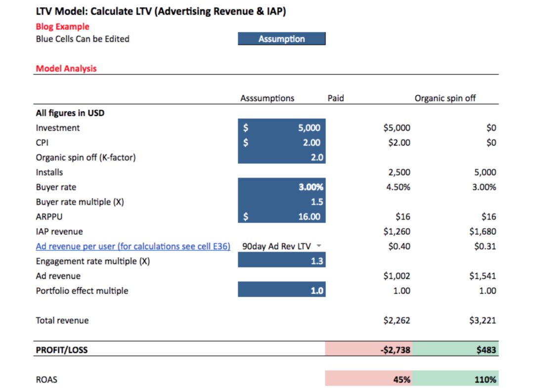This screenshot has width=534, height=392.
Task: Click the Paid installs cell showing 2,500
Action: (x=399, y=172)
